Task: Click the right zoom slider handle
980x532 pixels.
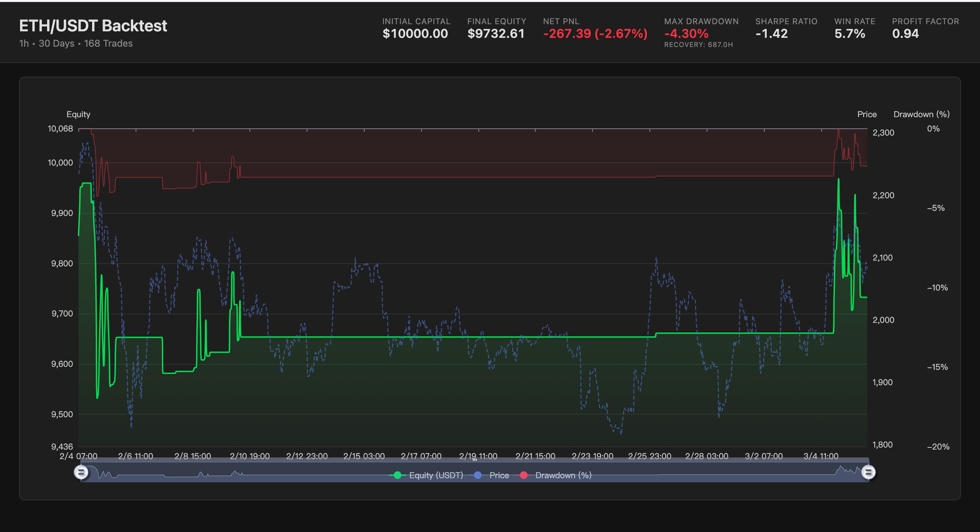Action: point(868,472)
